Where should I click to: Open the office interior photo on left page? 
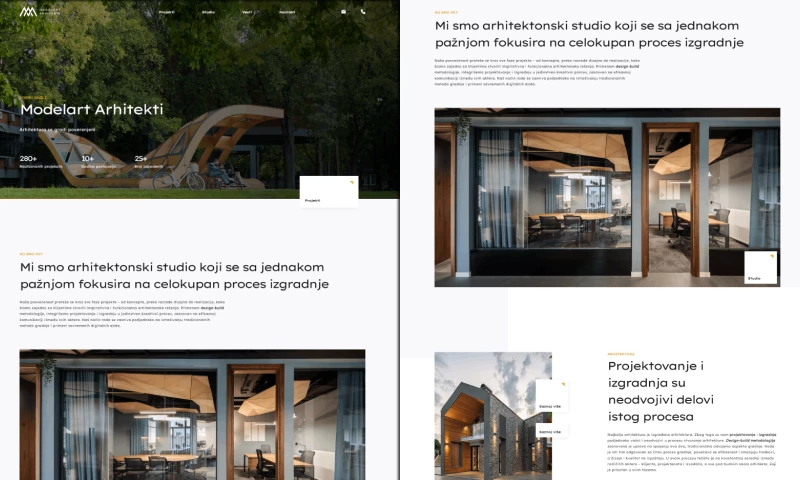coord(192,414)
